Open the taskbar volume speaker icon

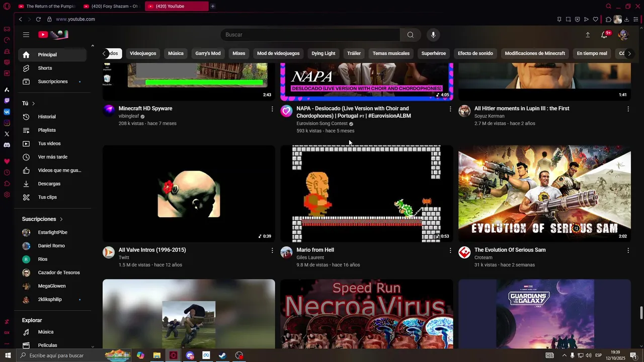click(588, 355)
